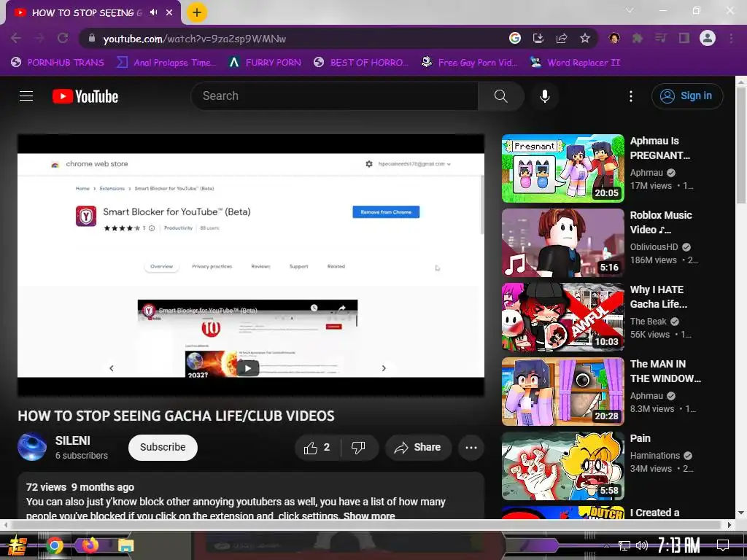Open the FURRY PORN bookmark
Screen dimensions: 747x560
(x=265, y=63)
